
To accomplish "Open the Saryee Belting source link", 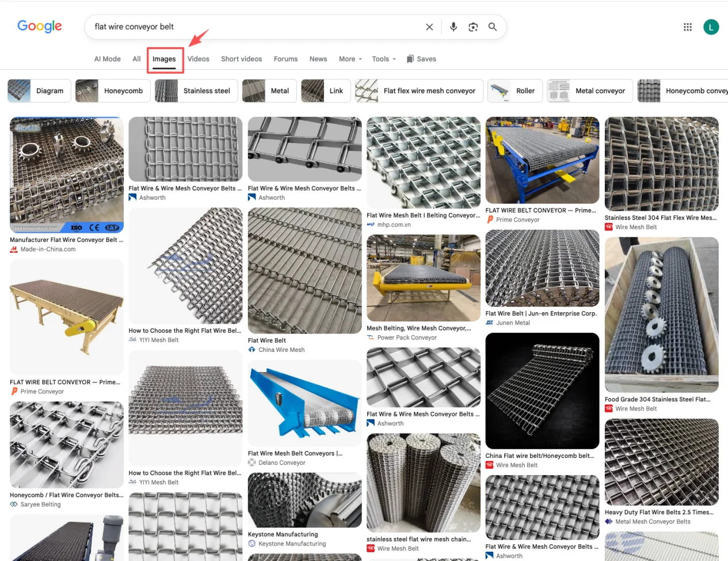I will pyautogui.click(x=36, y=505).
